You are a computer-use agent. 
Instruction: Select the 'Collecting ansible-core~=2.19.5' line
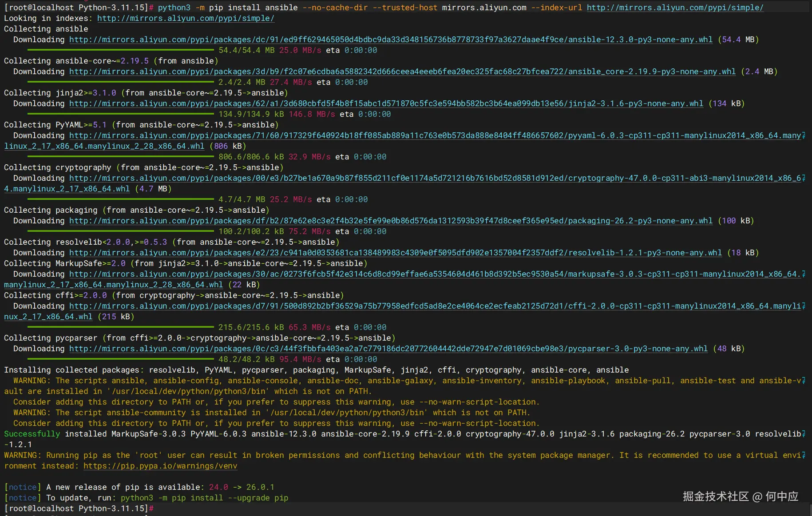[x=111, y=61]
